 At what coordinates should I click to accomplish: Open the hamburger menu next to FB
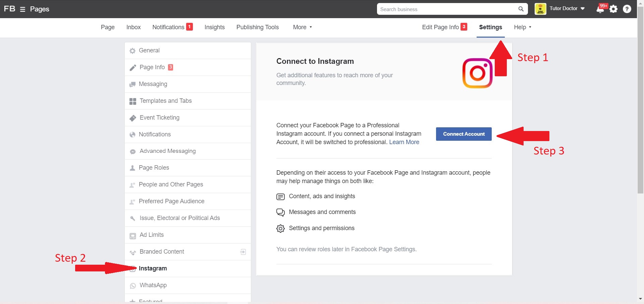(x=22, y=9)
